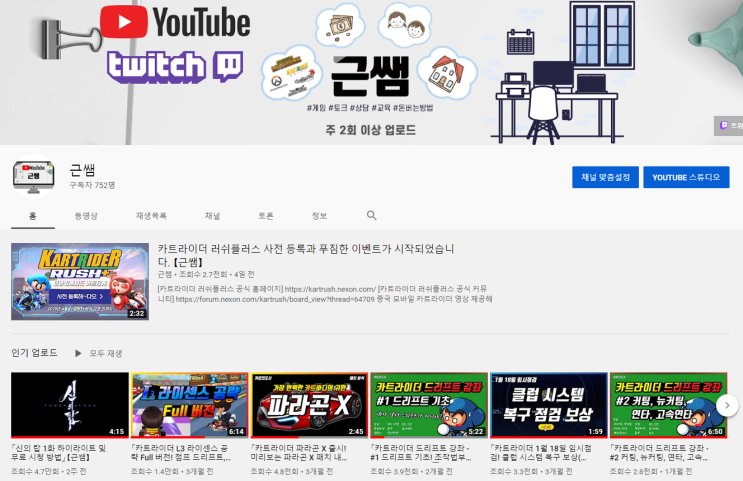Click the 구독자 752명 subscriber count
743x481 pixels.
coord(92,185)
